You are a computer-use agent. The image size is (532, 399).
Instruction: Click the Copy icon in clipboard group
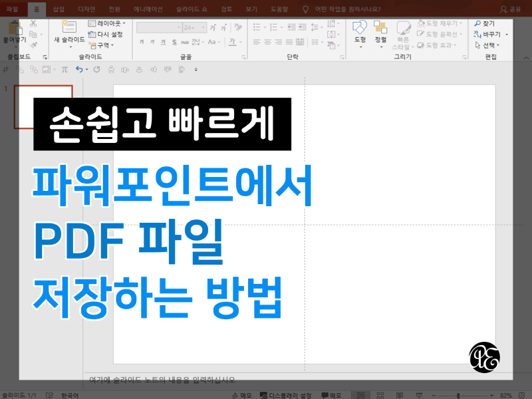pos(33,35)
